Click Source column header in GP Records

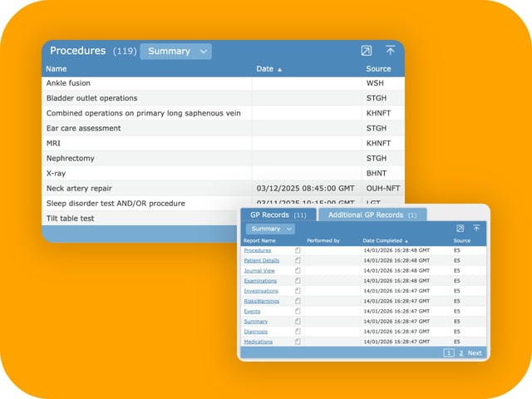point(462,240)
